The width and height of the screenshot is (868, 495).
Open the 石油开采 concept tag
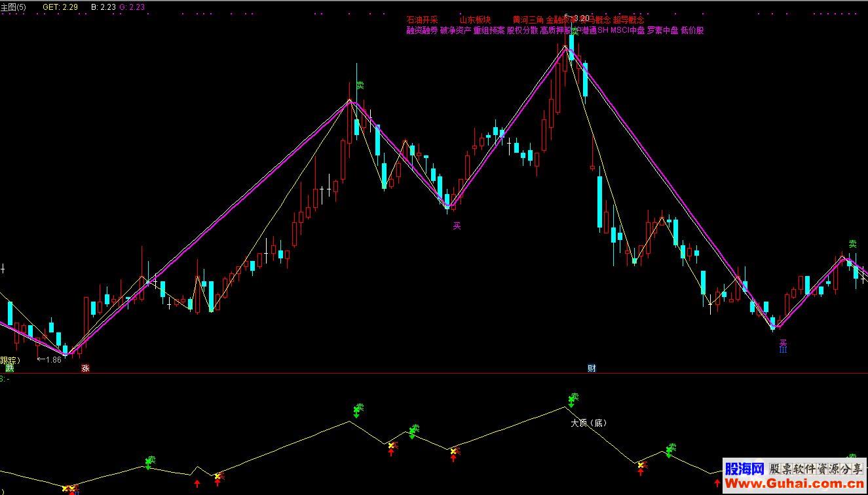click(422, 20)
